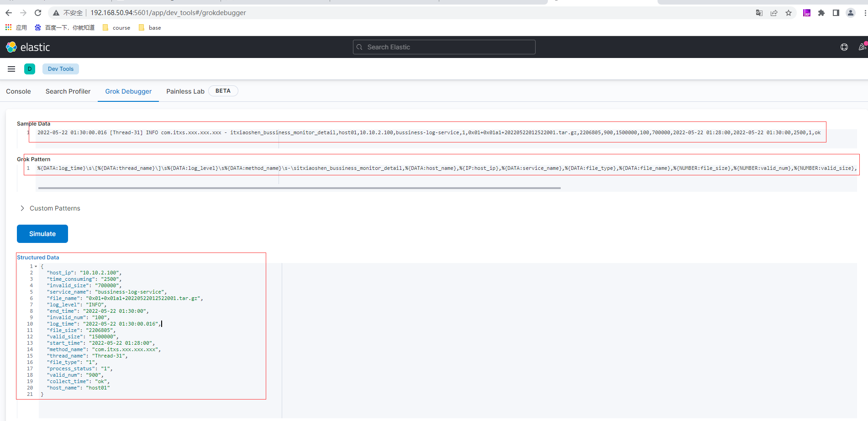Open the base bookmark folder
The image size is (868, 421).
tap(150, 27)
